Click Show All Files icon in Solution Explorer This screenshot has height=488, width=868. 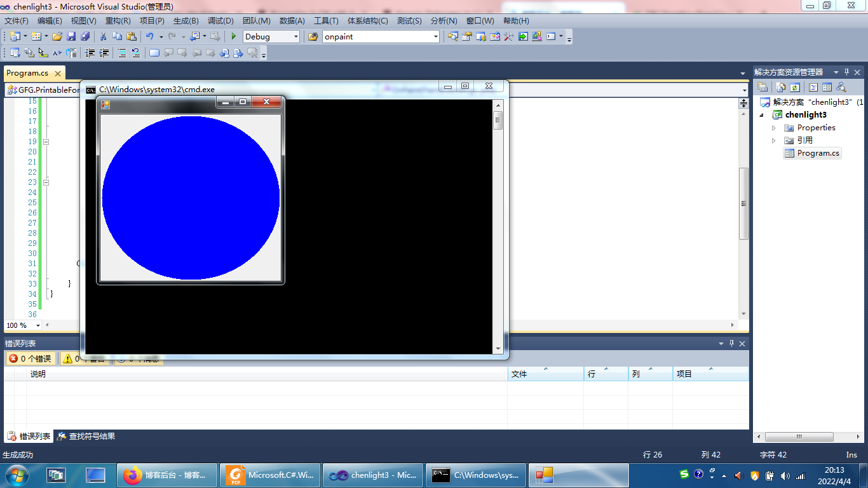click(781, 88)
